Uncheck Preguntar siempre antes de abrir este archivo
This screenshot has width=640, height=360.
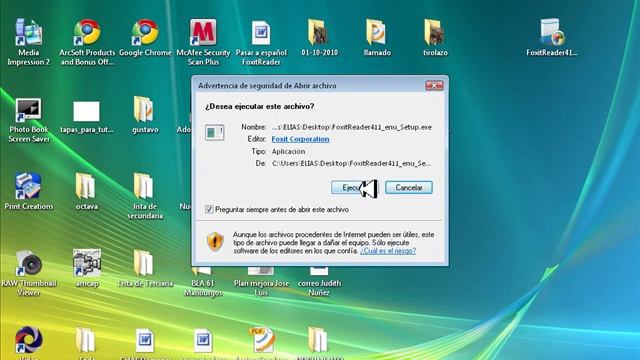[x=209, y=209]
